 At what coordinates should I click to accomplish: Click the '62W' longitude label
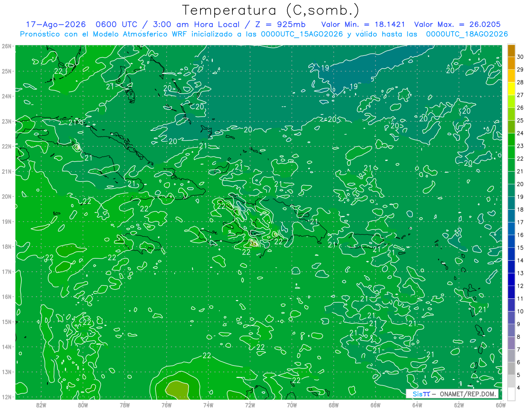pos(459,404)
